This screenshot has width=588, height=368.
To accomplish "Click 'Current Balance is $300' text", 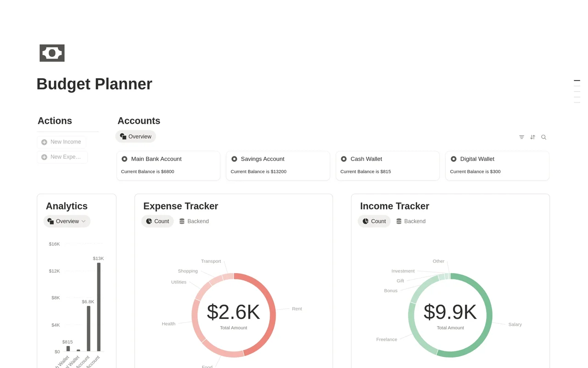I will point(475,172).
